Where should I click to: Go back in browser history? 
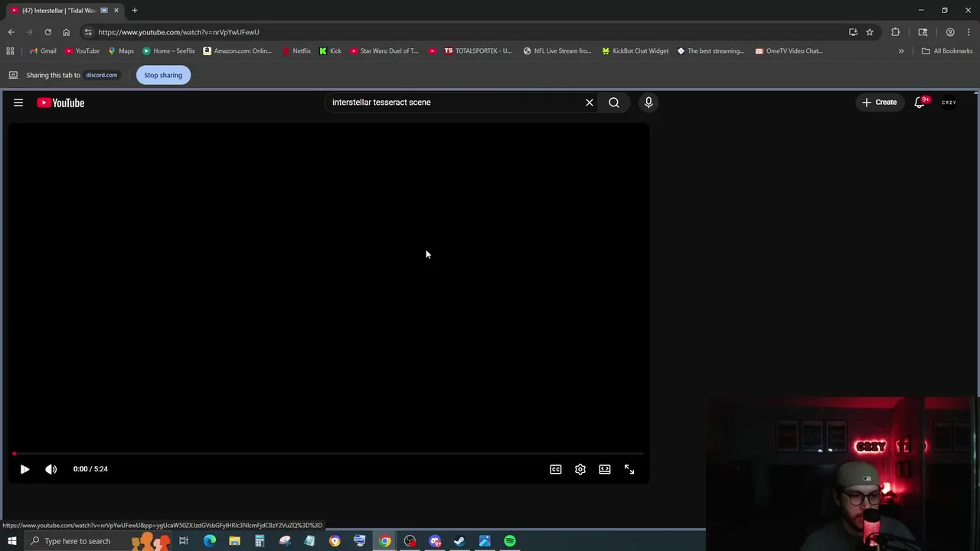coord(11,32)
